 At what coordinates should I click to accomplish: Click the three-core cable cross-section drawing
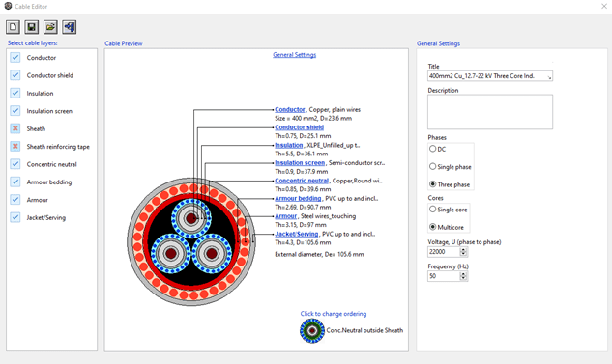tap(191, 241)
